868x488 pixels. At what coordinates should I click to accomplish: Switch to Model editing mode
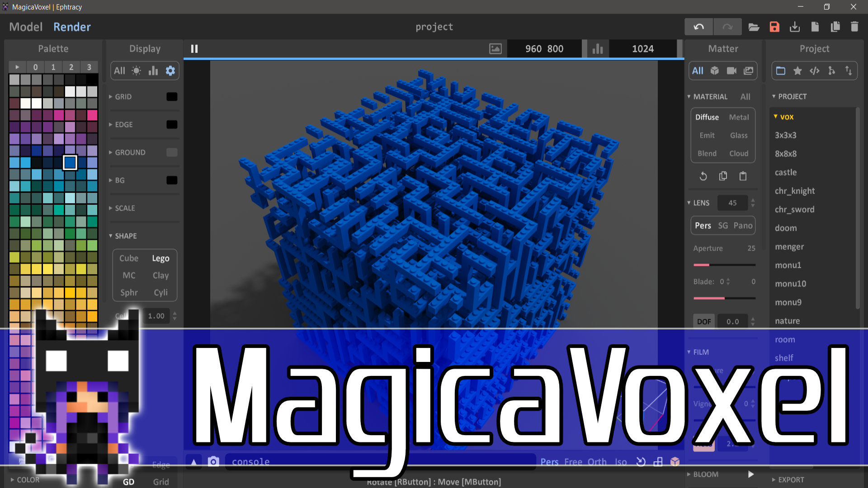point(26,26)
